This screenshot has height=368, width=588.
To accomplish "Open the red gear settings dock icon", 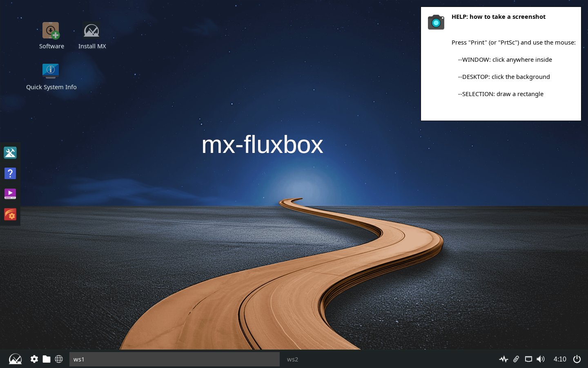I will 10,214.
